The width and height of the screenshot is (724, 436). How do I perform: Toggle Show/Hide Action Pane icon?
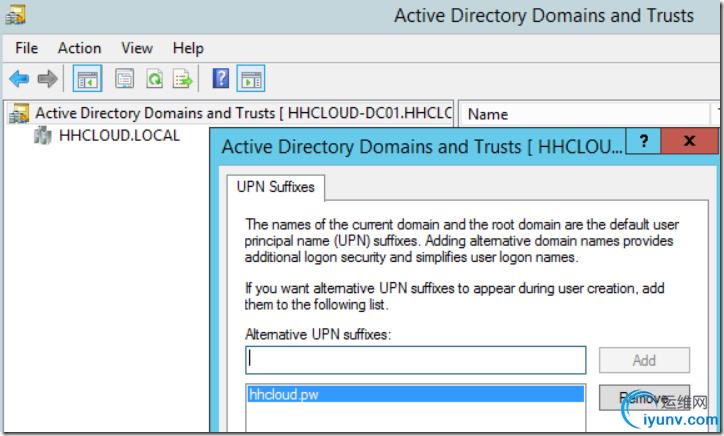[251, 79]
